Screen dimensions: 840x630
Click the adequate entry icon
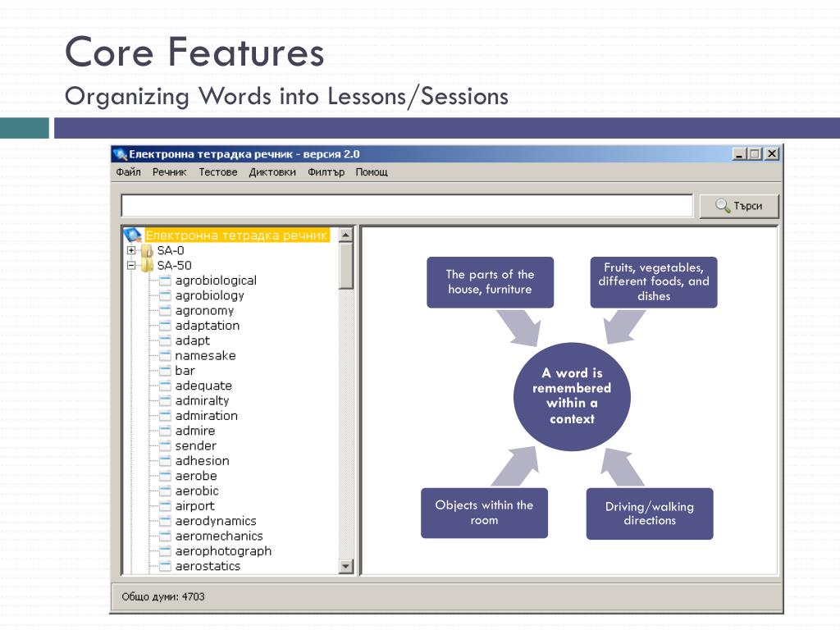166,386
